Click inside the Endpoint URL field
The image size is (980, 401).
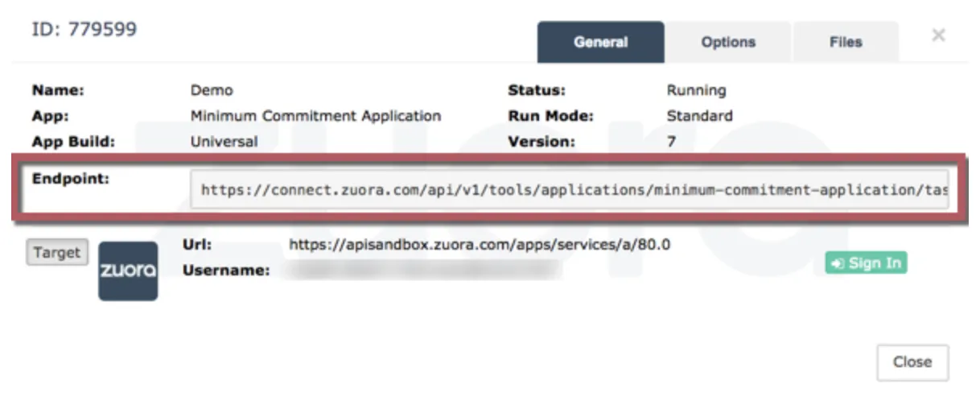(x=570, y=190)
